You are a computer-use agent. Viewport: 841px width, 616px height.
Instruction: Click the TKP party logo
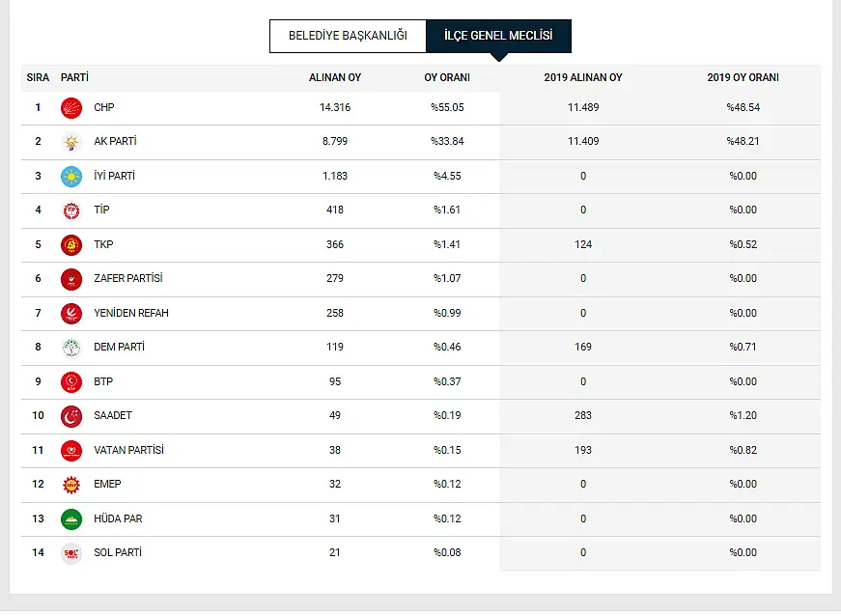pos(71,245)
